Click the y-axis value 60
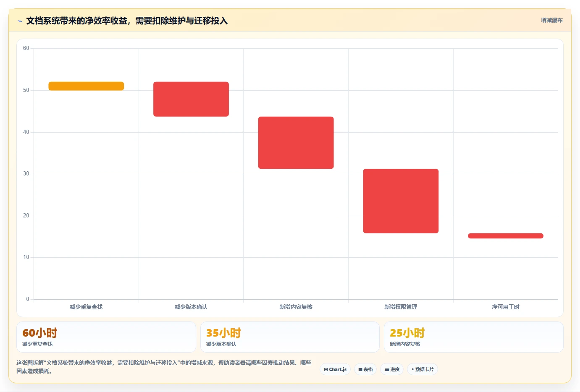 (x=26, y=48)
